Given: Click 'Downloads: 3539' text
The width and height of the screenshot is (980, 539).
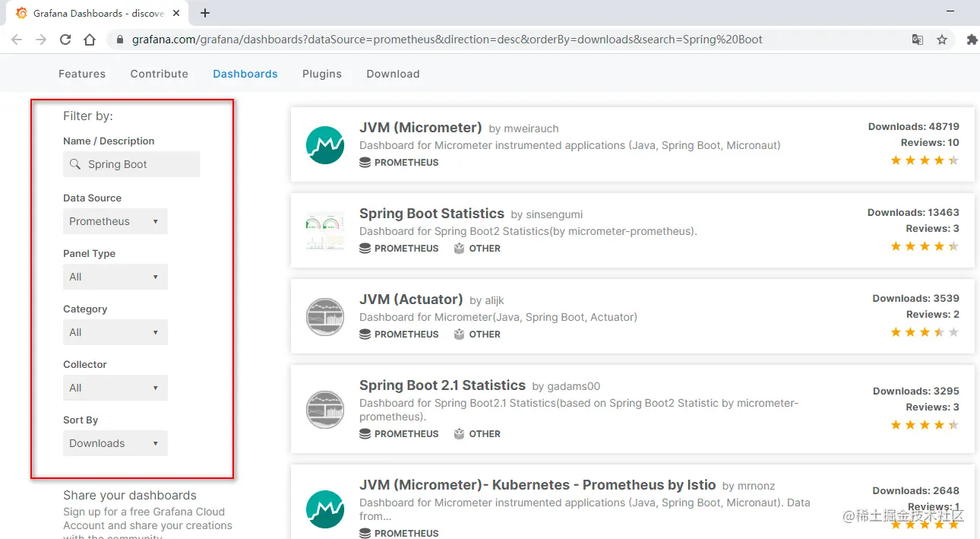Looking at the screenshot, I should 915,299.
